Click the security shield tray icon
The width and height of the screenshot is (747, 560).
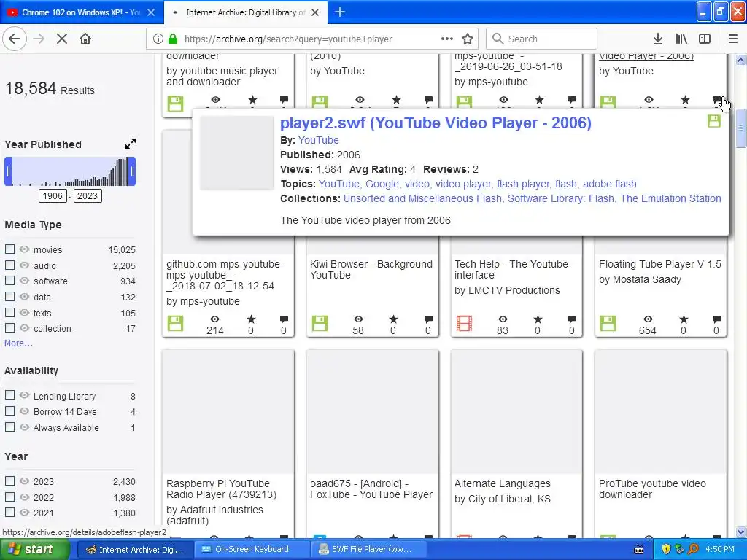tap(665, 550)
